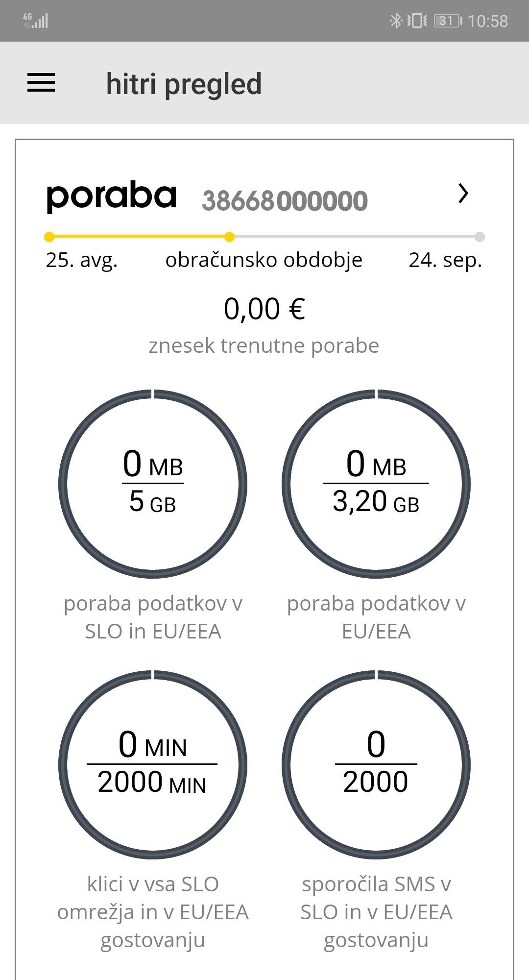Tap the 0,00 € current usage amount

(x=264, y=309)
